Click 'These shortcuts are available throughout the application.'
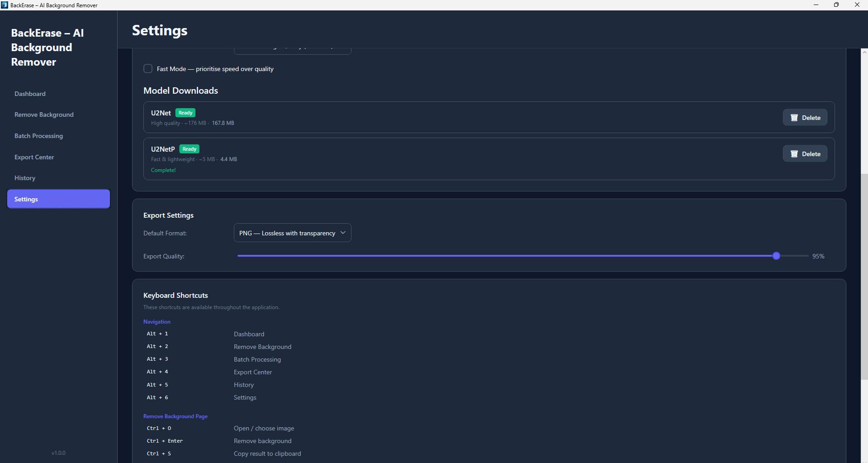This screenshot has height=463, width=868. pyautogui.click(x=211, y=307)
